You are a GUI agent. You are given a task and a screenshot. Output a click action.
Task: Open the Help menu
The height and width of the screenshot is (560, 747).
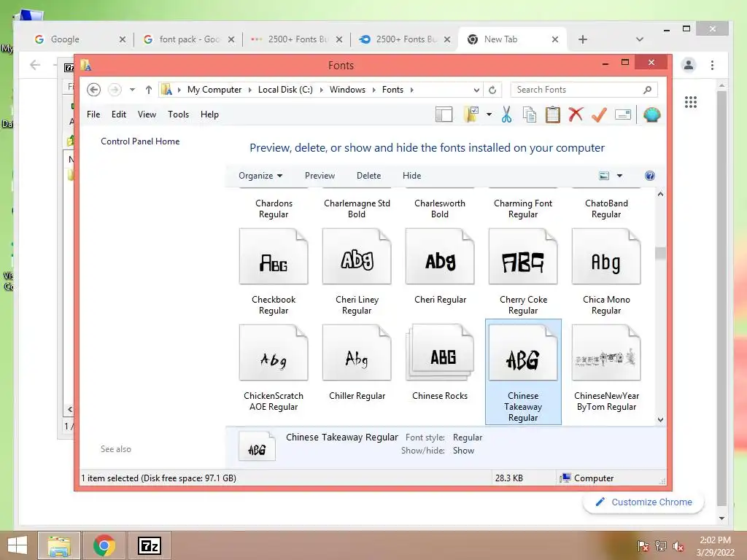pos(209,114)
